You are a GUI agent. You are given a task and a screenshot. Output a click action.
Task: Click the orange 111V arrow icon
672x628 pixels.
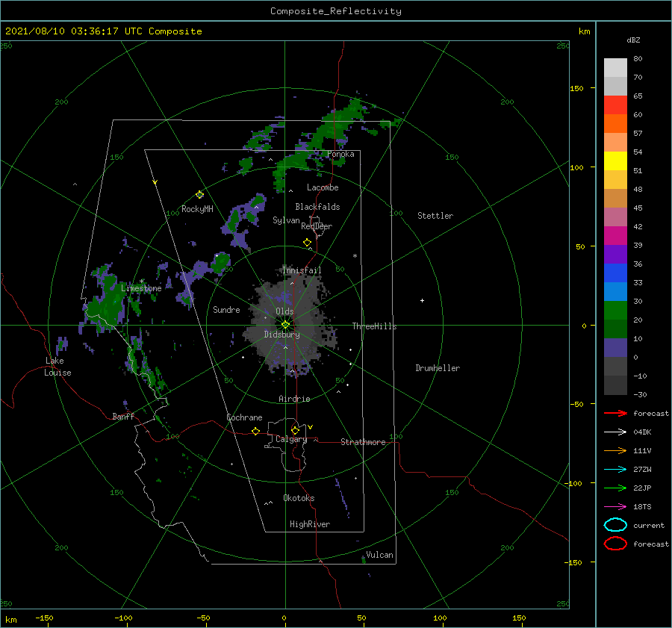click(615, 450)
